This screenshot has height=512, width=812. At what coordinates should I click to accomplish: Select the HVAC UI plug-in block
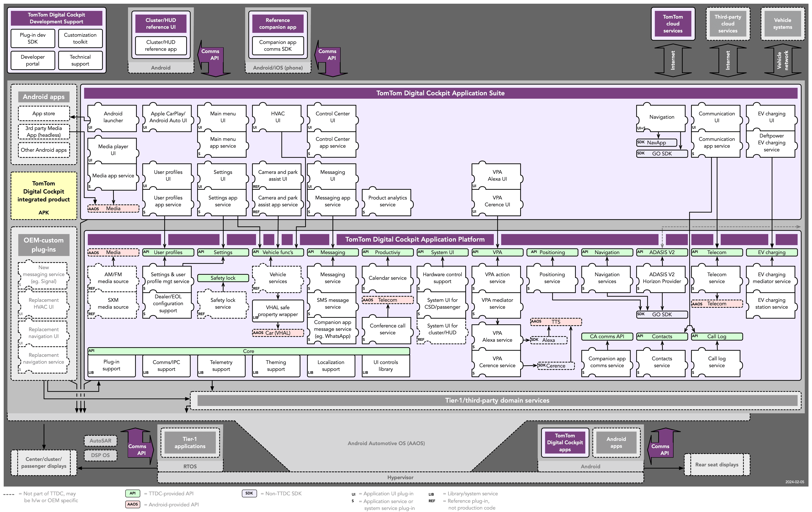tap(277, 117)
